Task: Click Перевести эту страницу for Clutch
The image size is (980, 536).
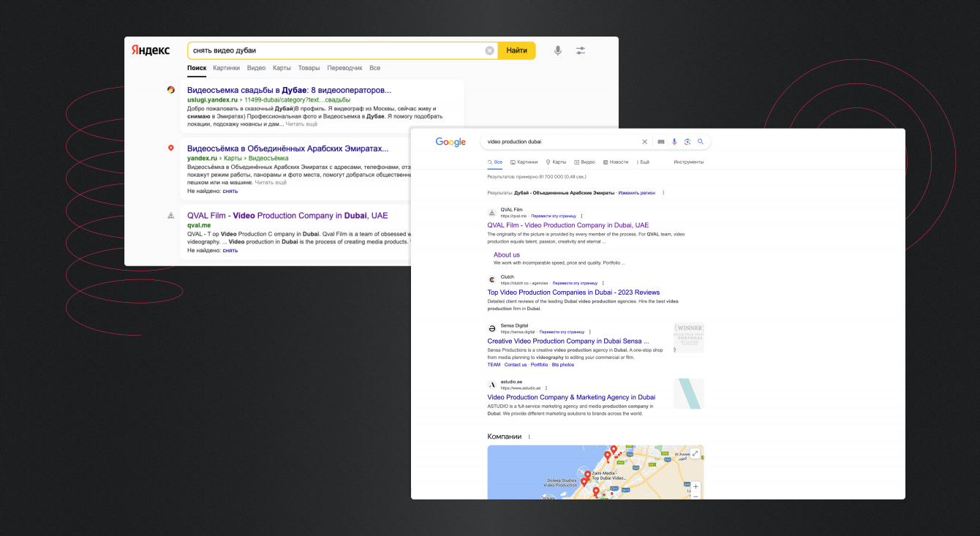Action: pyautogui.click(x=575, y=283)
